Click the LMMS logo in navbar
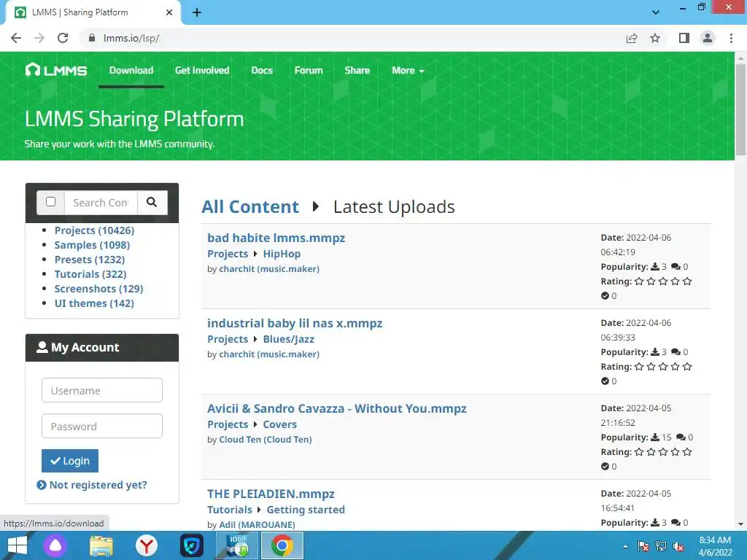 55,71
